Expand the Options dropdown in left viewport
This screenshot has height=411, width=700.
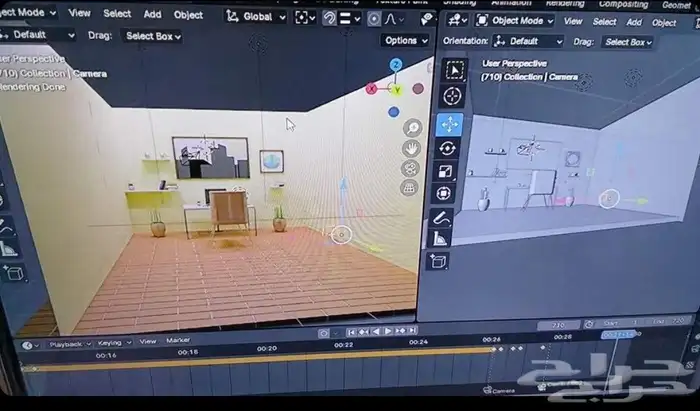(406, 41)
